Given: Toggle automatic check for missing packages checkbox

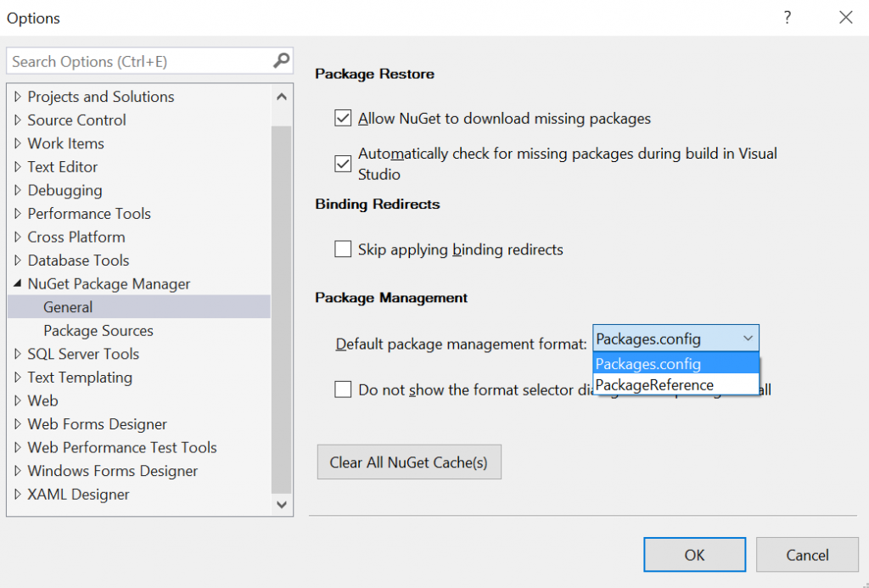Looking at the screenshot, I should [x=343, y=164].
